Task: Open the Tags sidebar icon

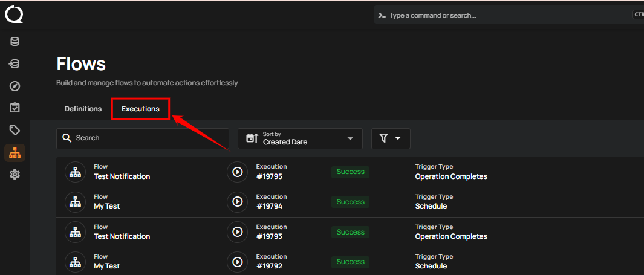Action: (15, 130)
